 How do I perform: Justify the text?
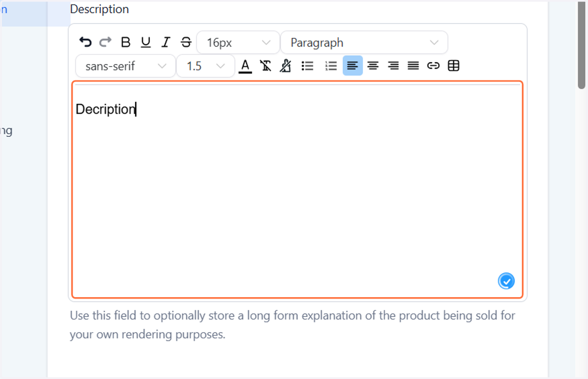pos(413,66)
